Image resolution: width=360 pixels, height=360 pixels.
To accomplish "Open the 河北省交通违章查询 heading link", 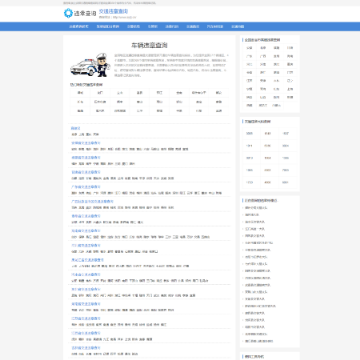I will [86, 245].
